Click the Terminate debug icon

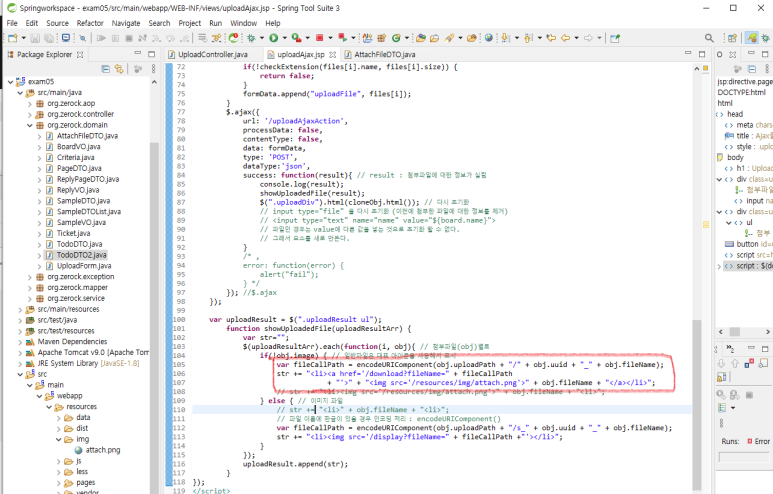tap(129, 38)
